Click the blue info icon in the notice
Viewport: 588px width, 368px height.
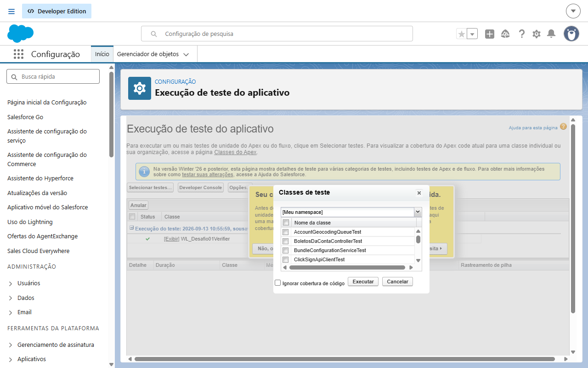144,172
